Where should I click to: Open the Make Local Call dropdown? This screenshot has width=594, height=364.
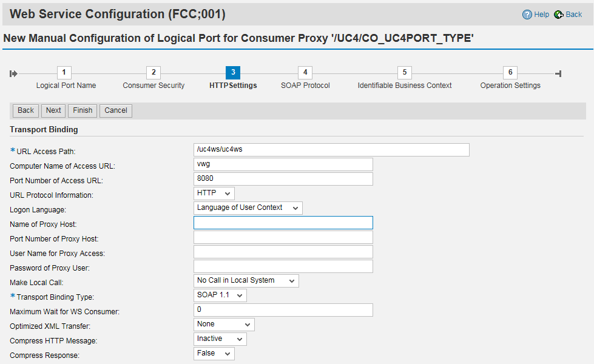point(246,280)
